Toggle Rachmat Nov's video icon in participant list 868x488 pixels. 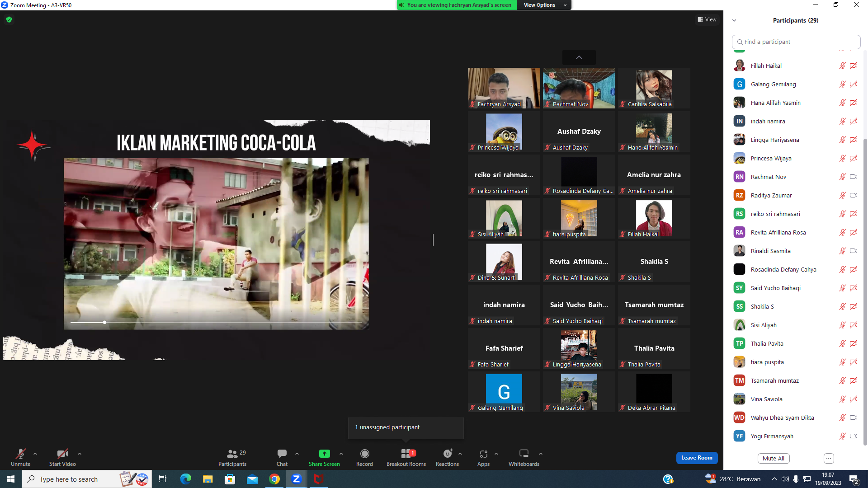coord(854,177)
